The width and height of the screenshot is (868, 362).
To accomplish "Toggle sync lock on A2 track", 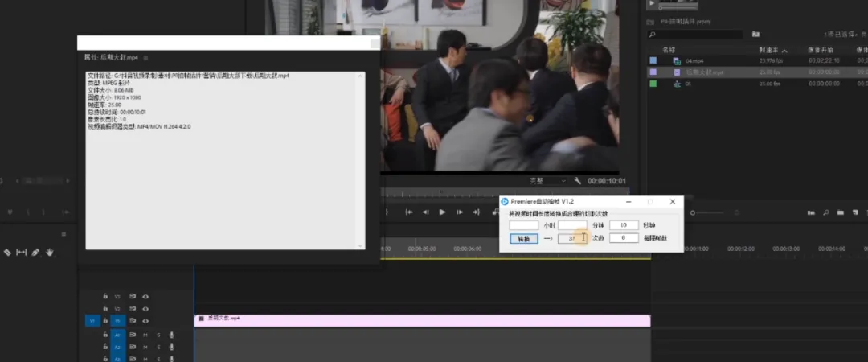I will pos(133,347).
